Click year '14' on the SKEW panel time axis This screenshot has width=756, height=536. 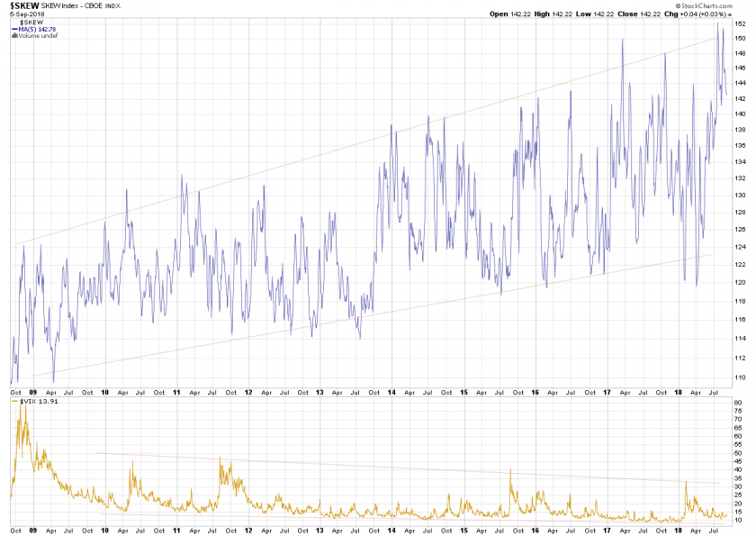click(x=391, y=392)
